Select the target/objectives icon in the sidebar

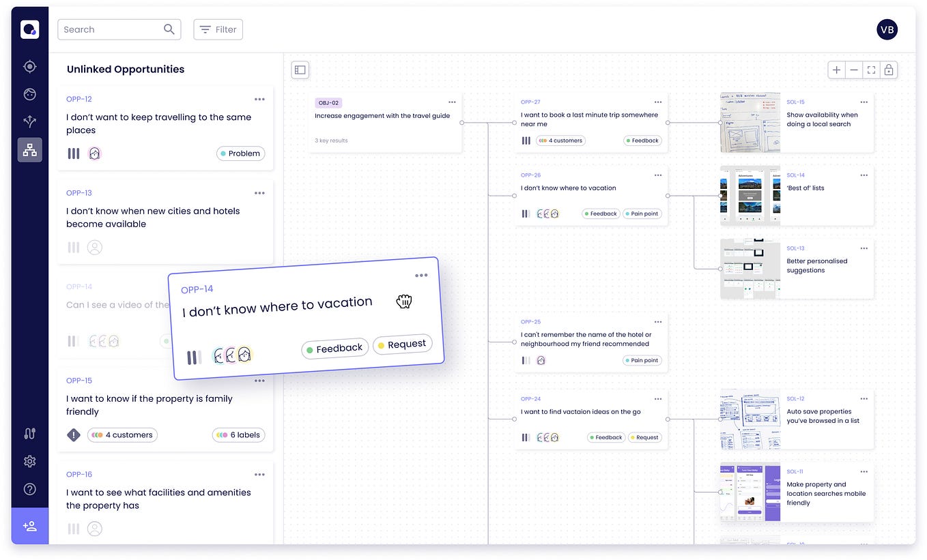29,66
